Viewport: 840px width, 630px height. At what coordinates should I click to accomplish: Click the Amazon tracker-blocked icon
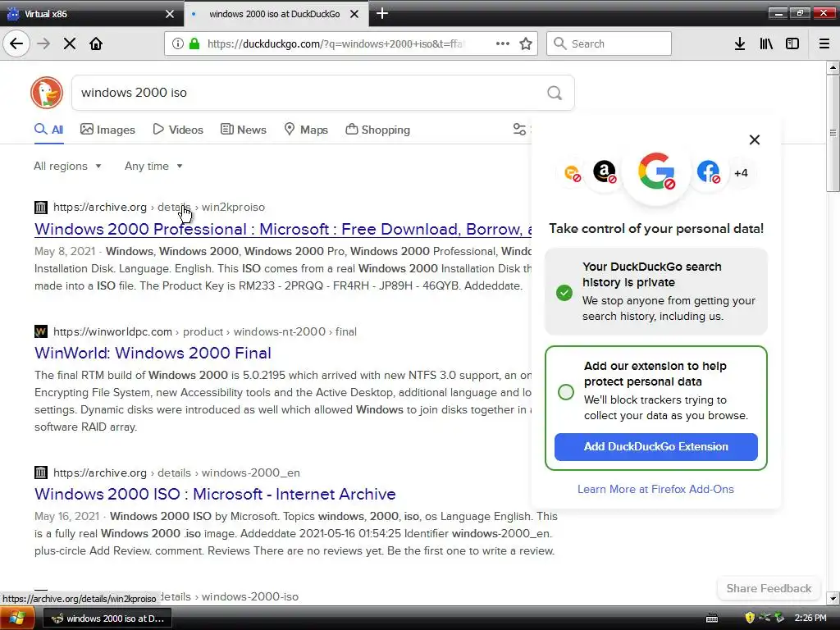605,172
